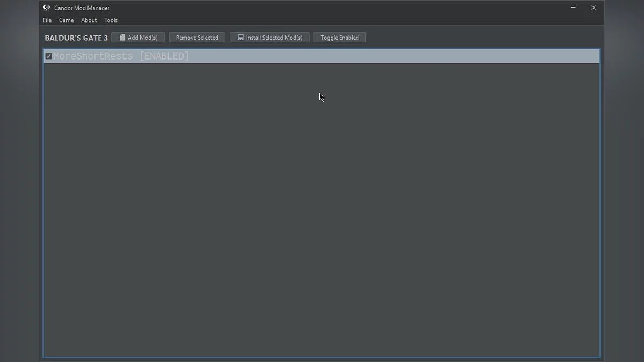The width and height of the screenshot is (644, 362).
Task: Click Remove Selected button
Action: [x=197, y=38]
